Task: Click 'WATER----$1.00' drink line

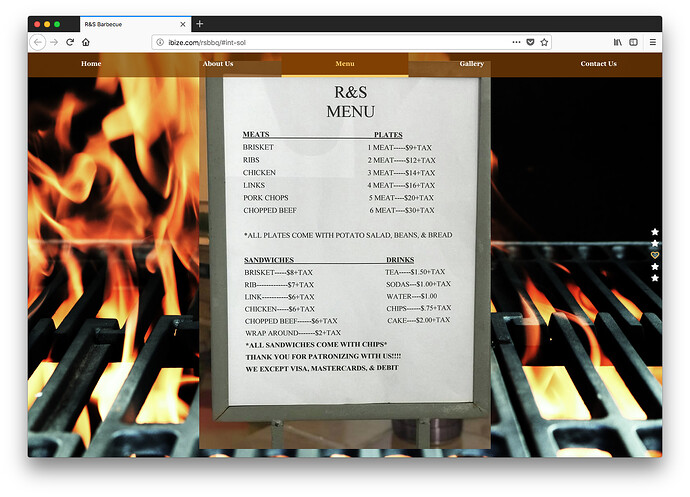Action: (412, 297)
